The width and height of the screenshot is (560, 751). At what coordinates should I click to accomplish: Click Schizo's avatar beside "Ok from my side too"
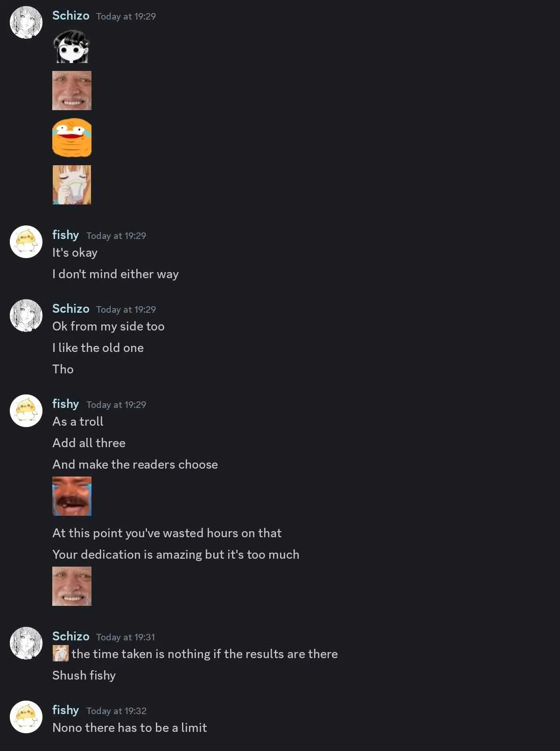coord(26,316)
